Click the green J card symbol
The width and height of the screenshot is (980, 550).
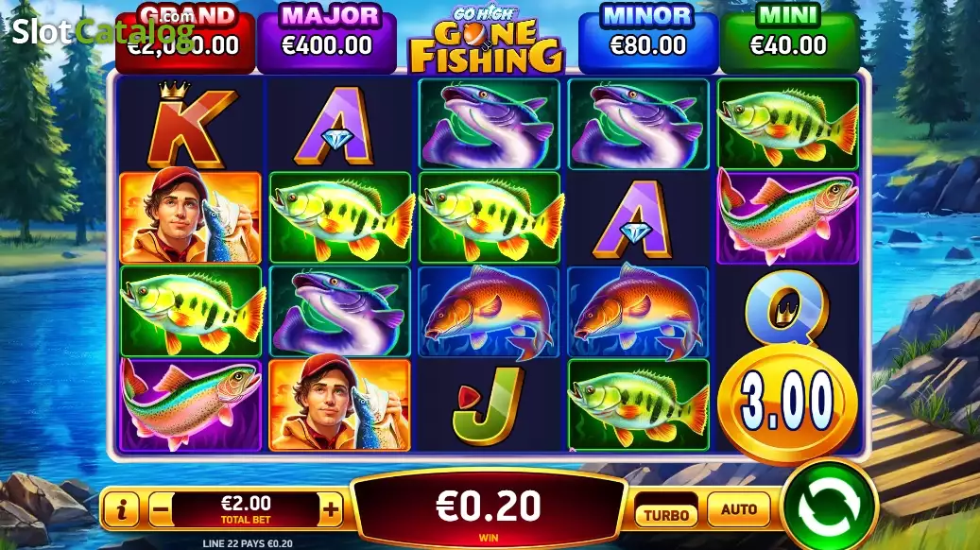point(489,405)
